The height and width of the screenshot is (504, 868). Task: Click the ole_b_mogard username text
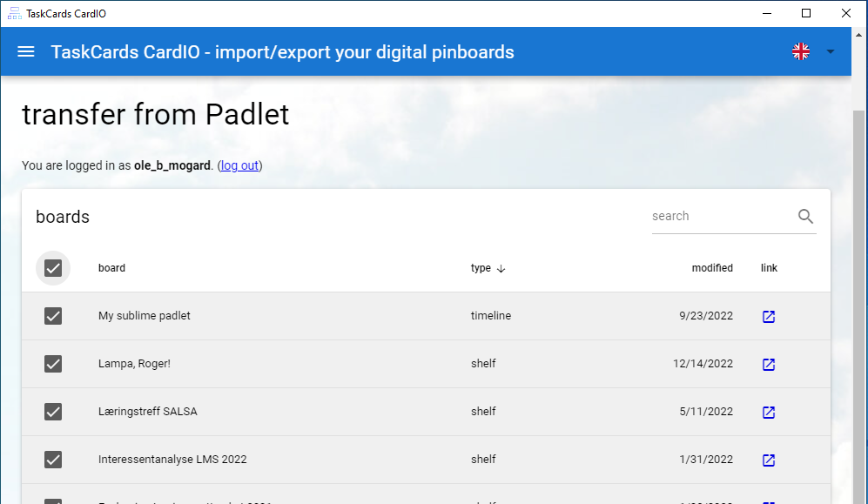[172, 165]
